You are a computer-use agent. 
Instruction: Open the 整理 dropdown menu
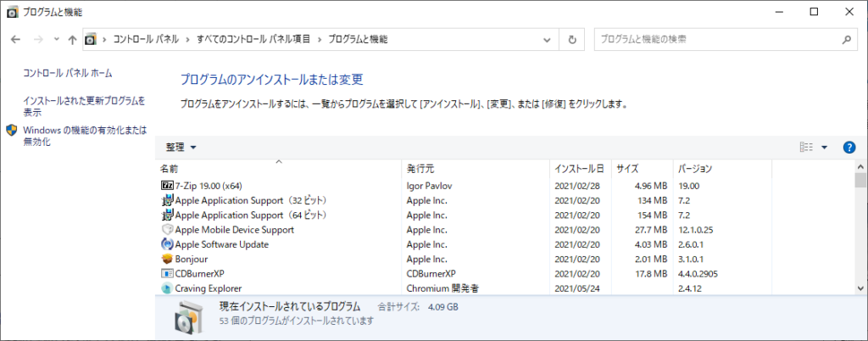(x=181, y=148)
